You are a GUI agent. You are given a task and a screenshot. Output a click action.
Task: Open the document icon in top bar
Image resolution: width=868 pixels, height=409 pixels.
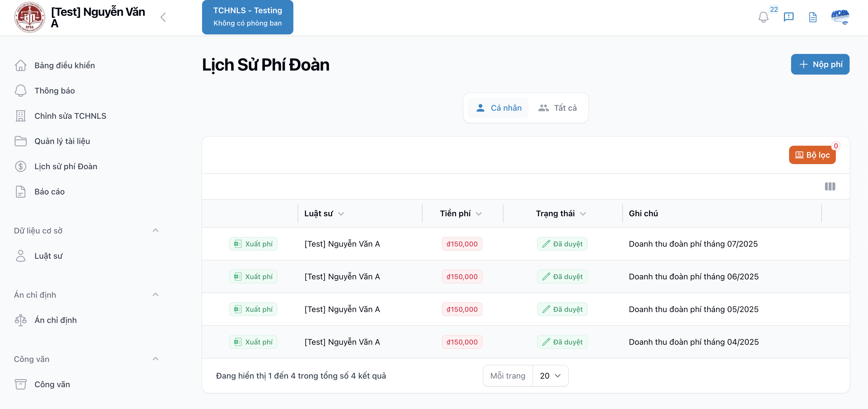point(813,17)
